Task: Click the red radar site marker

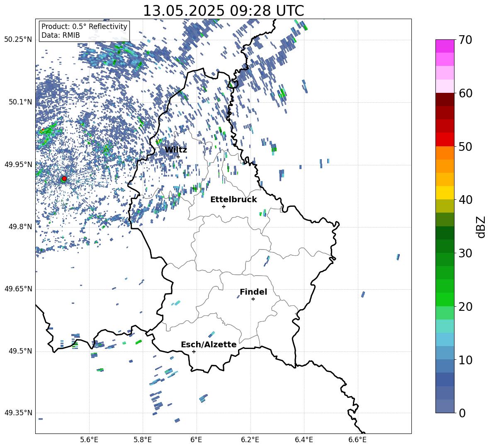Action: pos(64,179)
